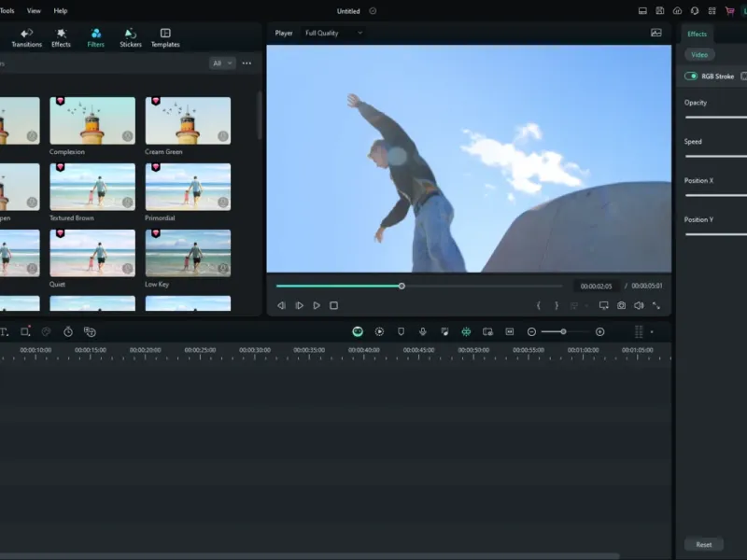Select the Low Key filter thumbnail

coord(189,253)
